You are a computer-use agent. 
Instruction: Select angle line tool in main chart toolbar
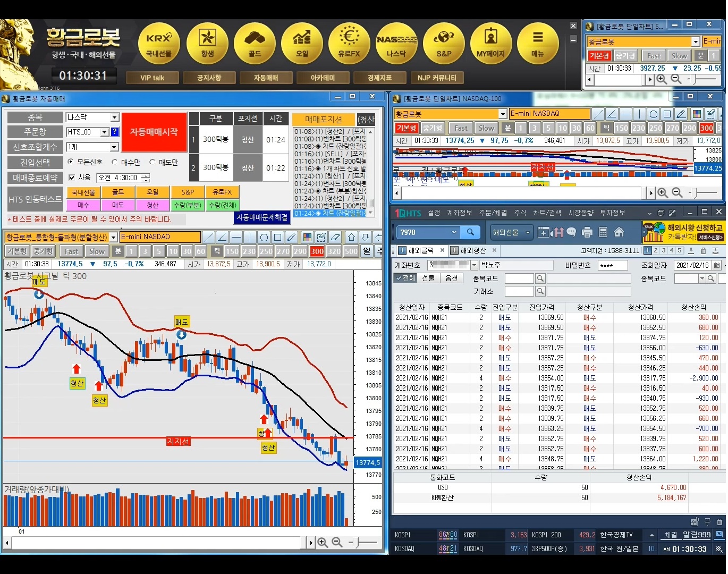coord(222,237)
